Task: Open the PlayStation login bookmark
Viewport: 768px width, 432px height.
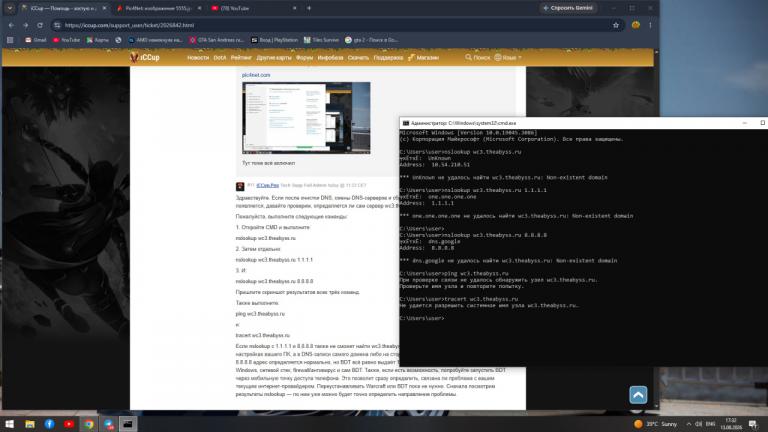Action: pyautogui.click(x=274, y=40)
